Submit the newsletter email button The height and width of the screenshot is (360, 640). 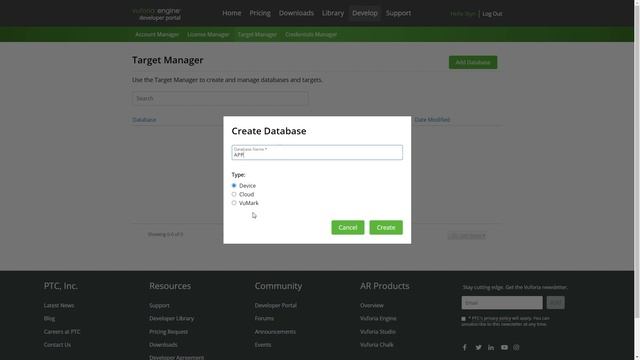click(x=556, y=303)
